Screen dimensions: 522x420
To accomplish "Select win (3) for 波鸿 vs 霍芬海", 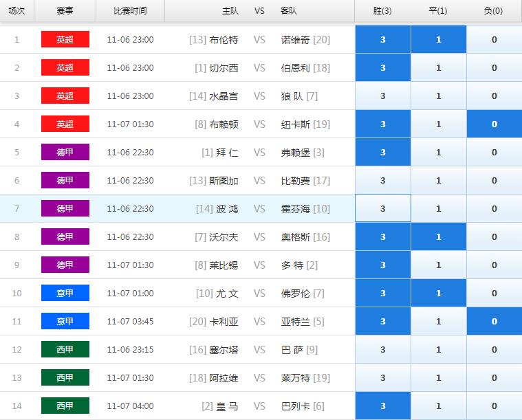I will tap(383, 209).
